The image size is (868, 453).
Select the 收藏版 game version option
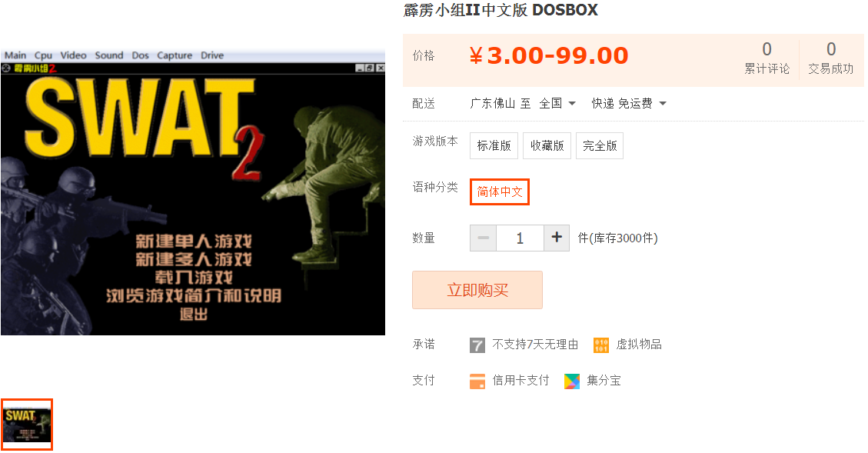coord(547,145)
